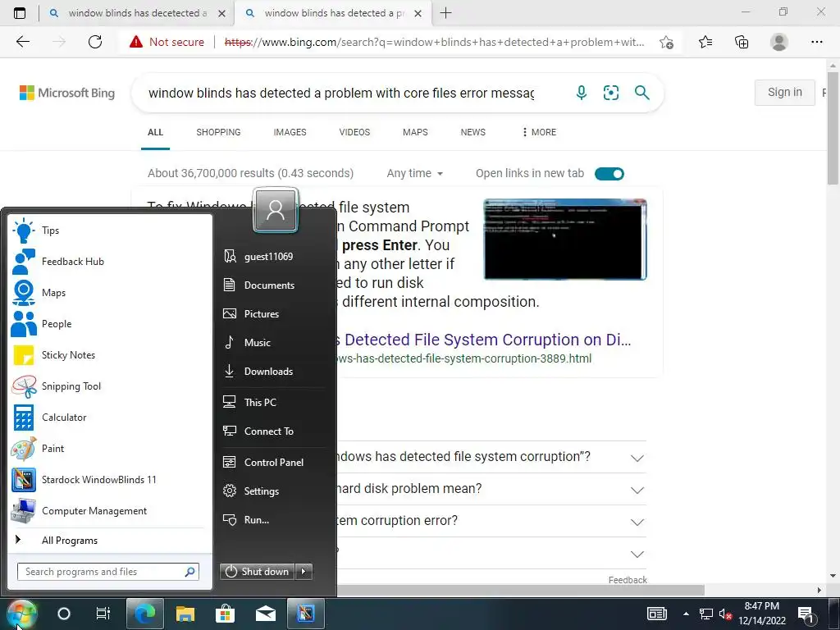The image size is (840, 630).
Task: Open WindowBlinds from the taskbar
Action: (305, 614)
